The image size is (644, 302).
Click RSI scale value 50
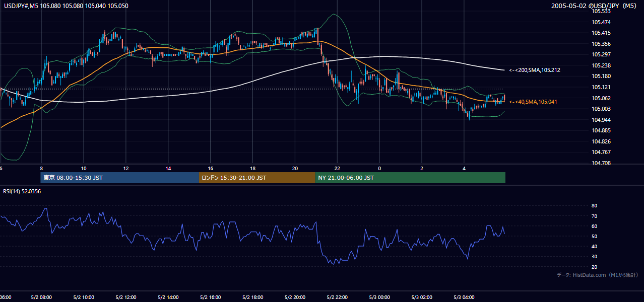(595, 236)
